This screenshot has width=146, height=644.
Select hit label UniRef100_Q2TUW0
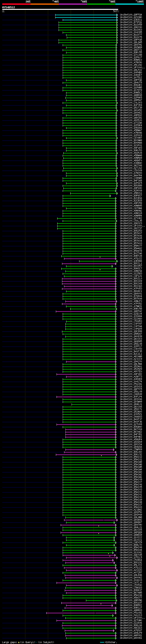[x=131, y=620]
